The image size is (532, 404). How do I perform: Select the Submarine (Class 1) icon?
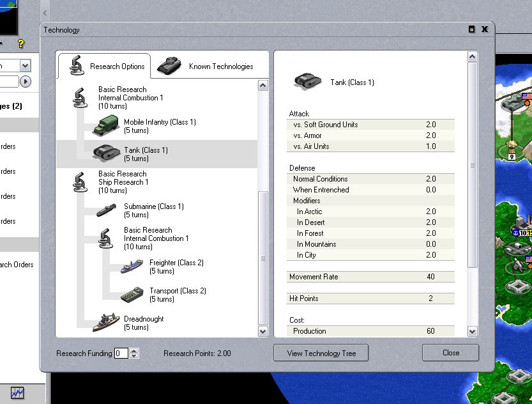pyautogui.click(x=105, y=210)
